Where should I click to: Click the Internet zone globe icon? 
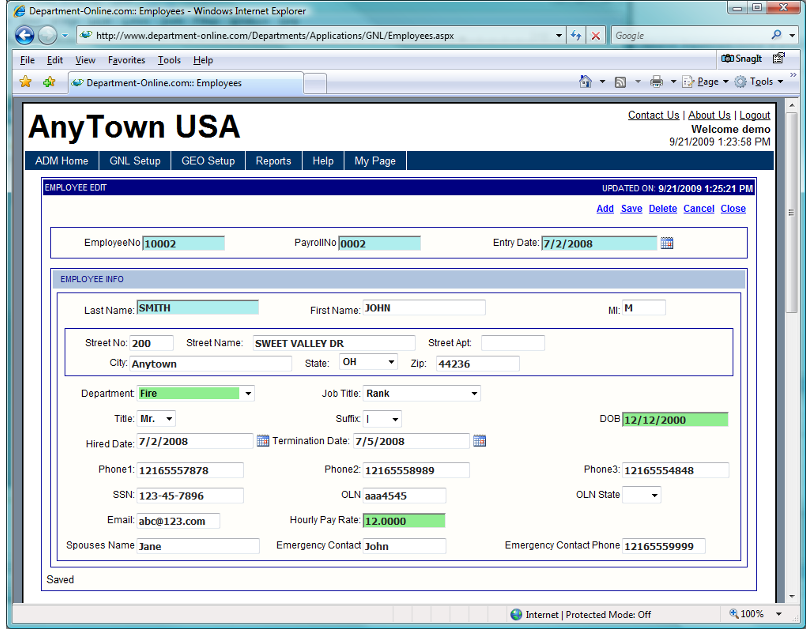tap(516, 614)
